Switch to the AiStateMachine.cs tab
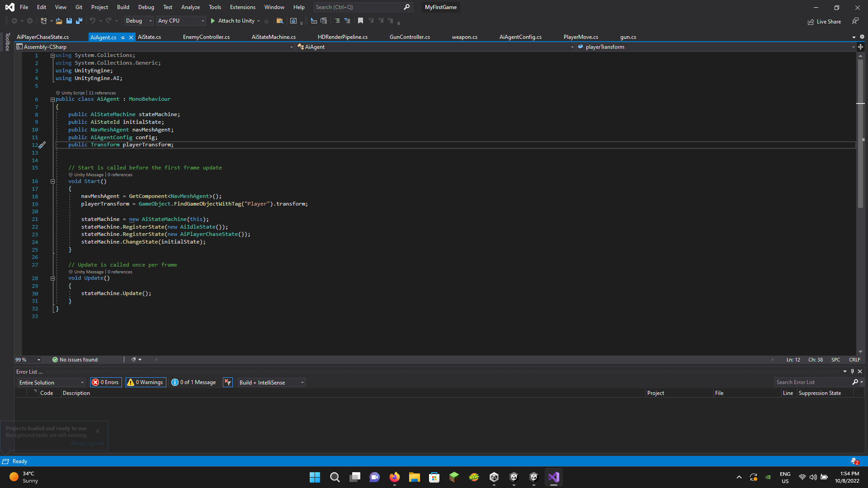The height and width of the screenshot is (488, 868). coord(274,37)
